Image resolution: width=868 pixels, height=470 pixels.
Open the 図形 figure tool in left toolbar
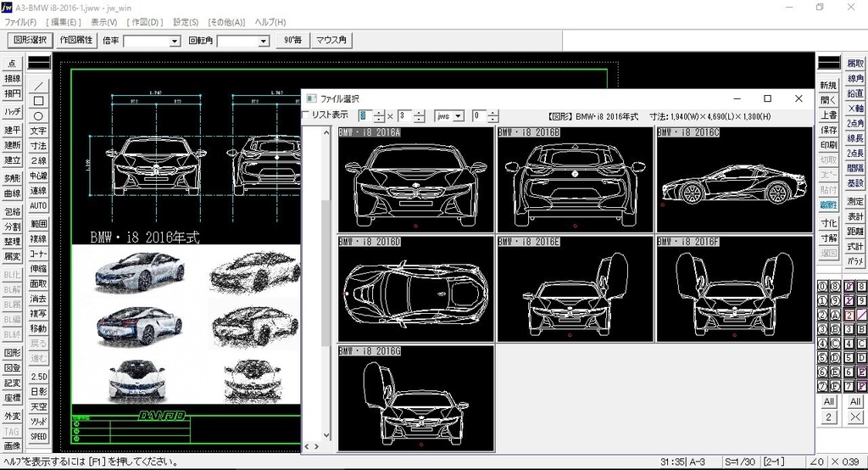(x=12, y=353)
